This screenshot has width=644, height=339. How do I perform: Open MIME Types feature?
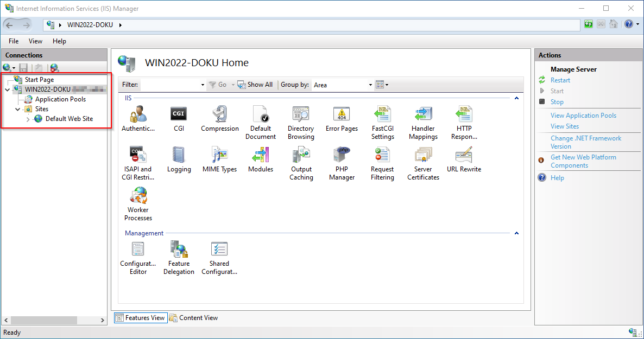click(x=220, y=159)
